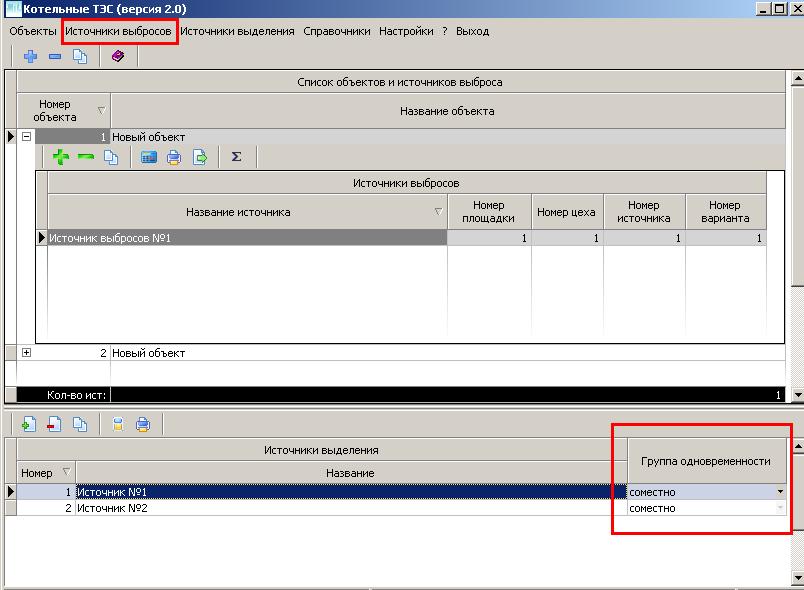Open the Справочники menu
Image resolution: width=804 pixels, height=590 pixels.
[x=337, y=31]
